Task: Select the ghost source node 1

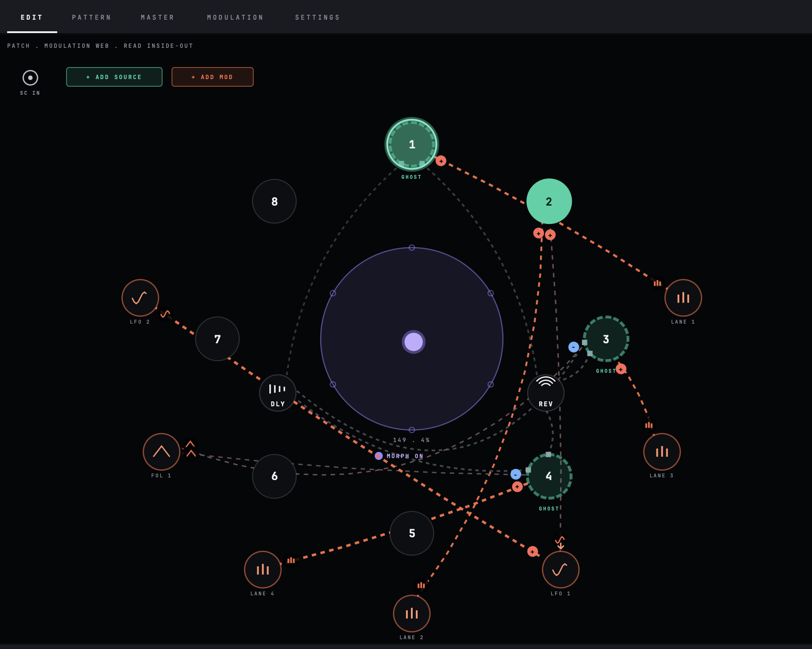Action: [x=412, y=144]
